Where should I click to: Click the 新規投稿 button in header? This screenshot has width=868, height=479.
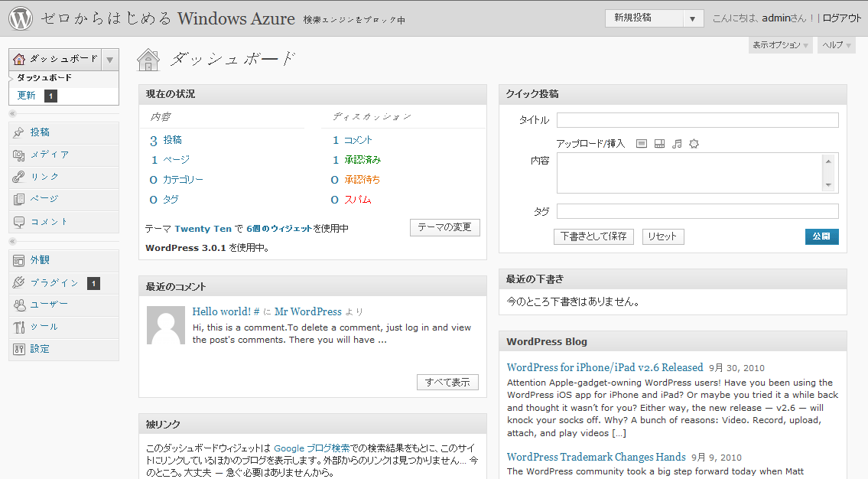pos(644,18)
